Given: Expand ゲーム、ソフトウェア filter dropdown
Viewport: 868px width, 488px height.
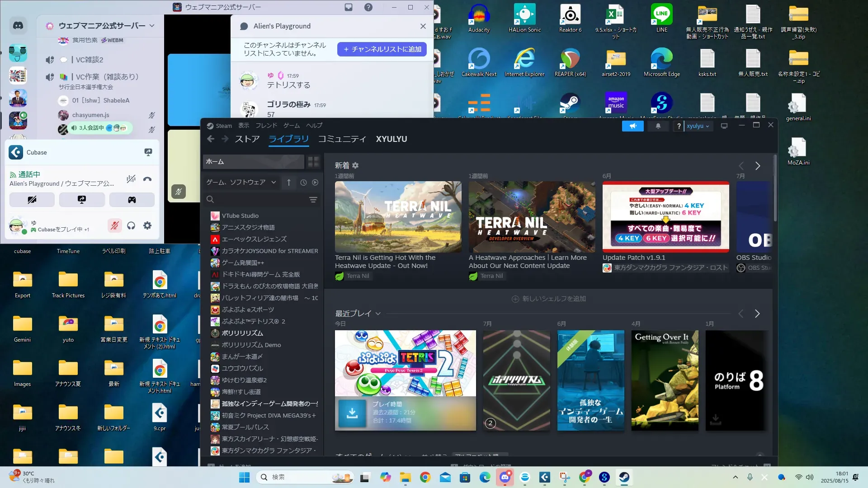Looking at the screenshot, I should point(274,183).
